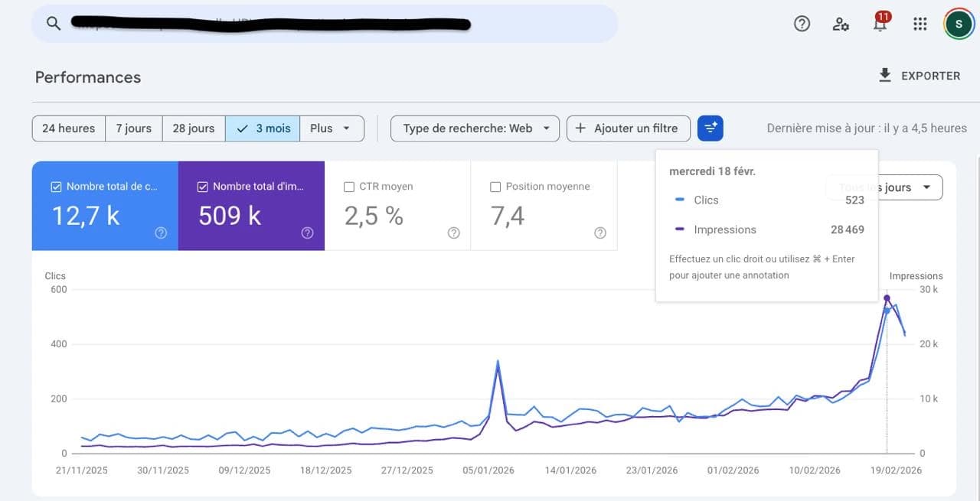This screenshot has height=501, width=980.
Task: Open the Google apps grid
Action: (920, 23)
